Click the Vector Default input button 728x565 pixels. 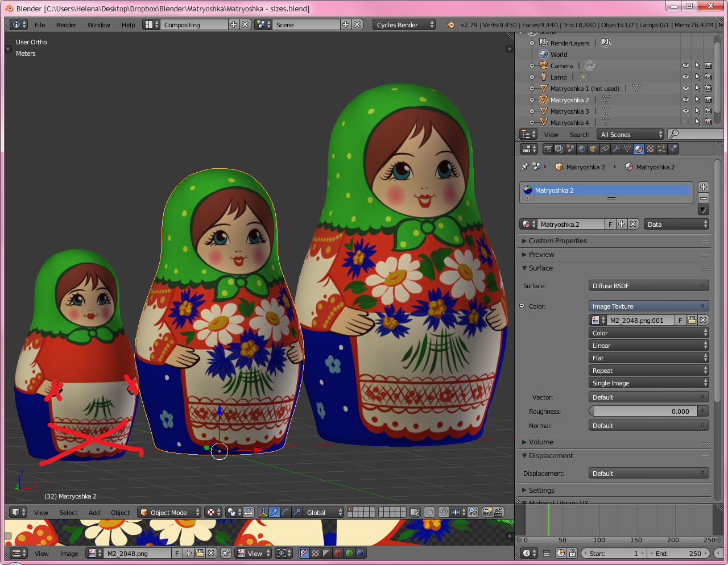coord(648,397)
